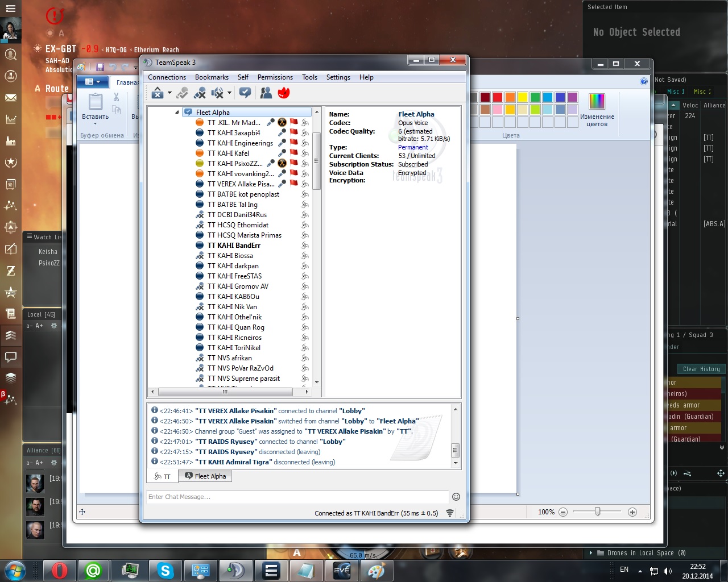Pick the red color swatch in Paint
The height and width of the screenshot is (582, 728).
[x=497, y=97]
